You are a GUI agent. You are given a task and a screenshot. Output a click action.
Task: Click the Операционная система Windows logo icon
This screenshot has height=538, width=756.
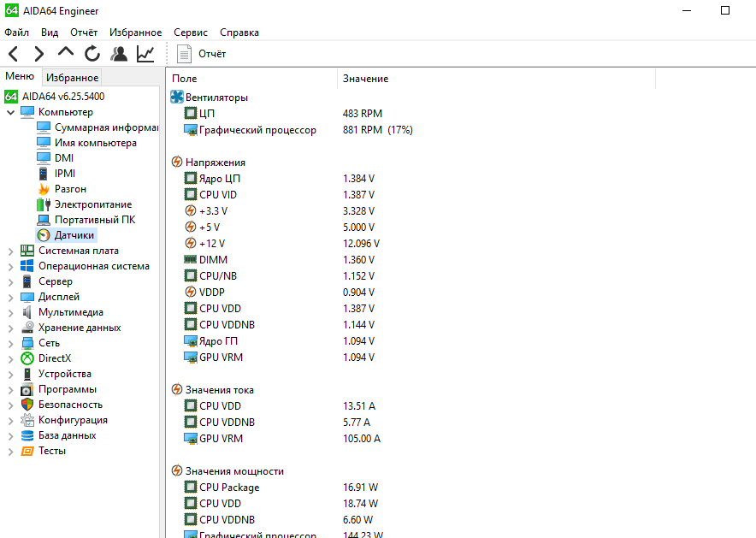tap(27, 266)
